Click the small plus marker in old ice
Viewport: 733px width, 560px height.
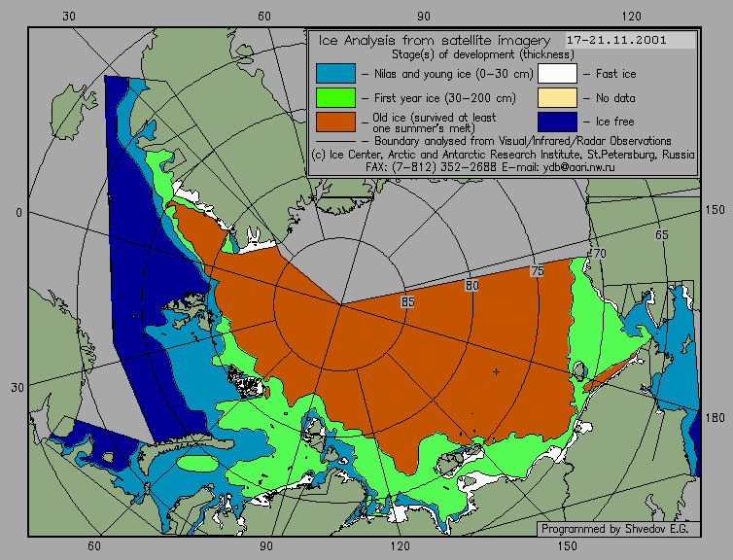pyautogui.click(x=496, y=371)
